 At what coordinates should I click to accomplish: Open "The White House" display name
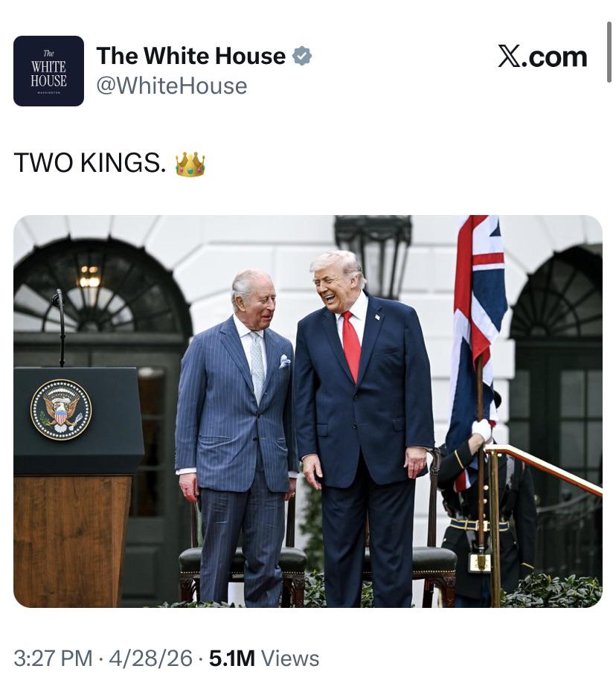[x=191, y=56]
